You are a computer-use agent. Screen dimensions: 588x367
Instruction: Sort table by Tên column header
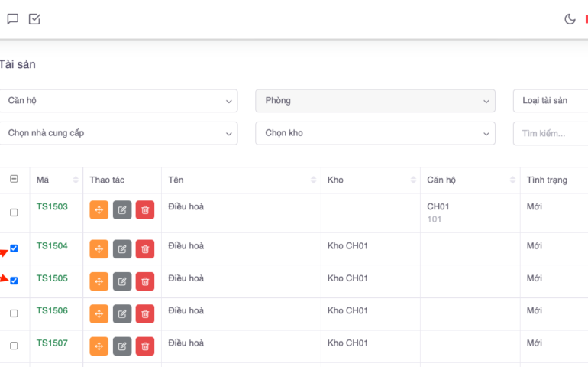tap(241, 180)
